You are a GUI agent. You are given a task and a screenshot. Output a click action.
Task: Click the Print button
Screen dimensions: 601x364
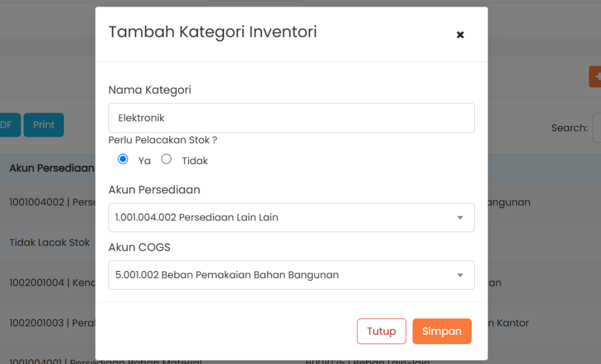pyautogui.click(x=43, y=125)
